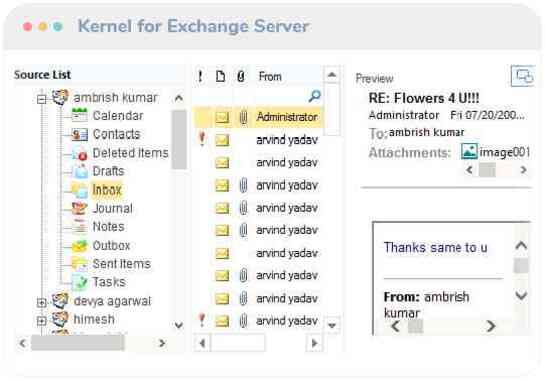Image resolution: width=545 pixels, height=380 pixels.
Task: Click the ambrish kumar user icon
Action: pyautogui.click(x=60, y=97)
